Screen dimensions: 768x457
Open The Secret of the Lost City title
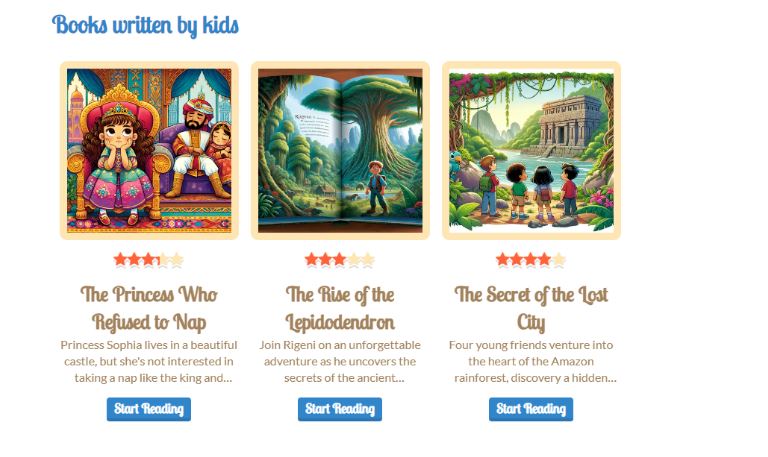point(531,308)
